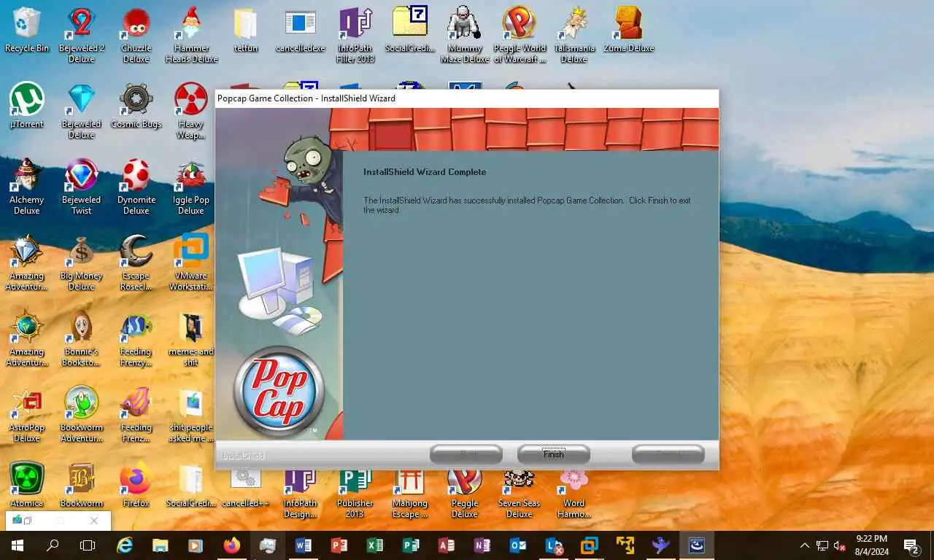Select the Bonnie's Bookstore desktop shortcut
934x560 pixels.
point(82,338)
